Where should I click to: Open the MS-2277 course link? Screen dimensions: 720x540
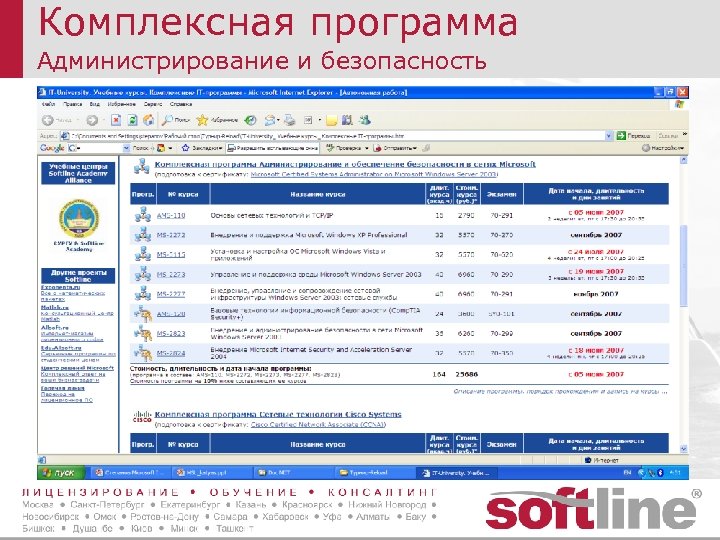[x=171, y=294]
